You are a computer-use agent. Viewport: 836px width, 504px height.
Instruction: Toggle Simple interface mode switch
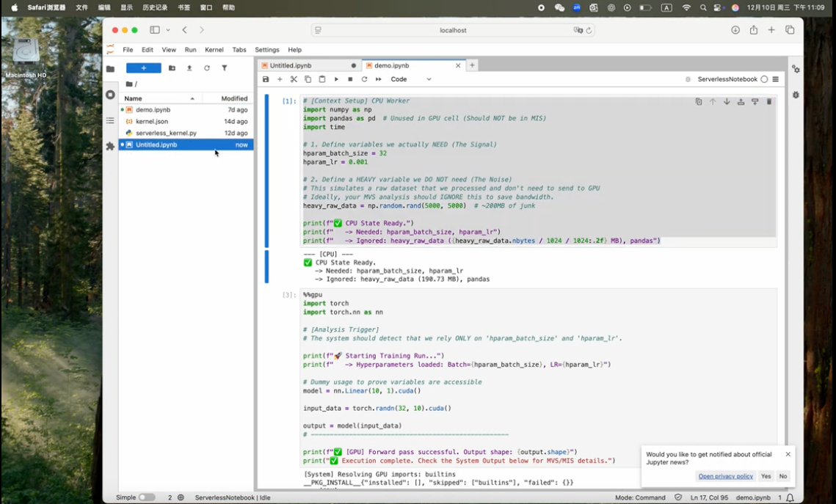coord(147,497)
